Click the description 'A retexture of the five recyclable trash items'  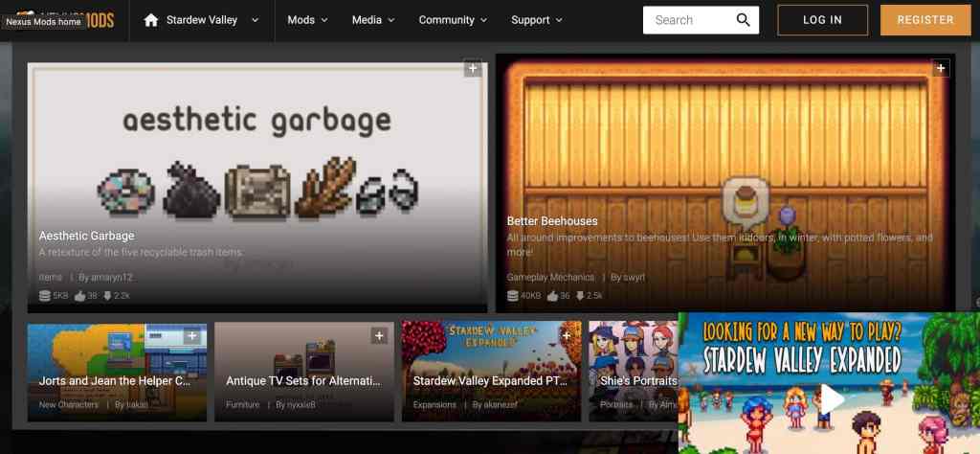coord(141,252)
